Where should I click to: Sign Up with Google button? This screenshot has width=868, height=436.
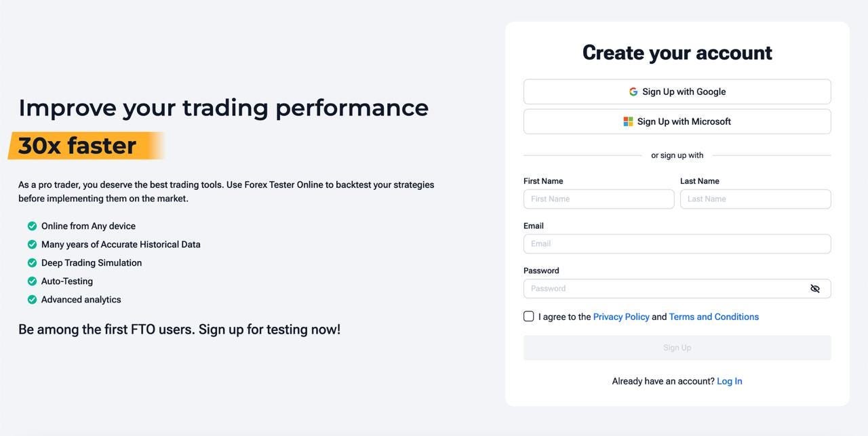pos(677,92)
